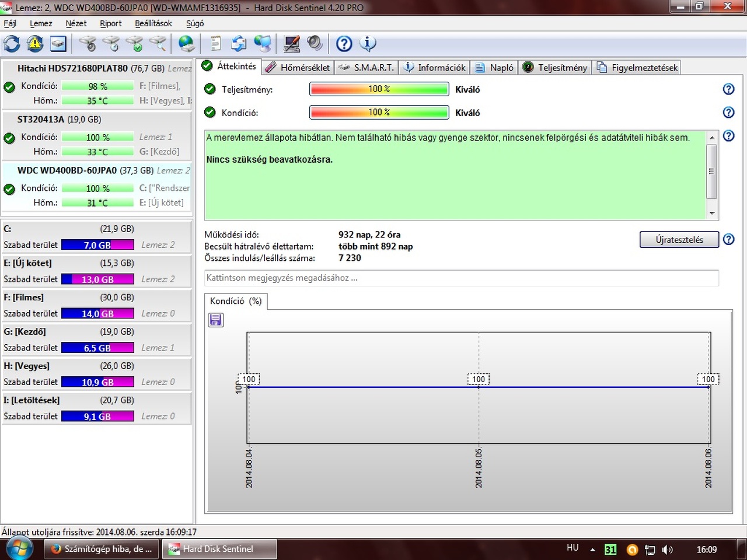This screenshot has width=747, height=560.
Task: Click the blue info bubble toolbar icon
Action: coord(368,44)
